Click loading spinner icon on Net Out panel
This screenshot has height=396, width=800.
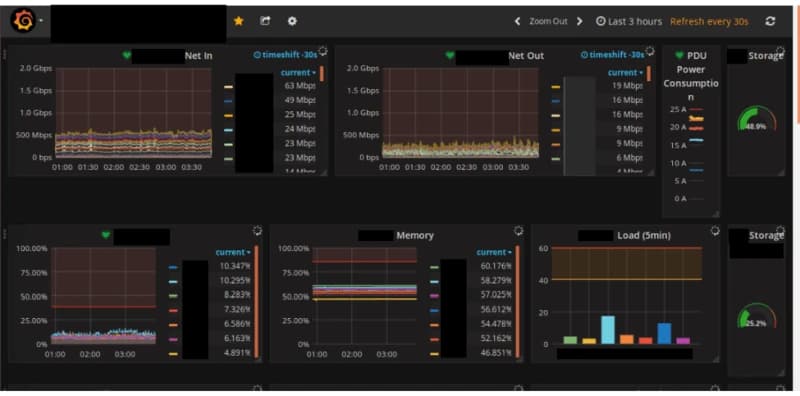pyautogui.click(x=649, y=52)
